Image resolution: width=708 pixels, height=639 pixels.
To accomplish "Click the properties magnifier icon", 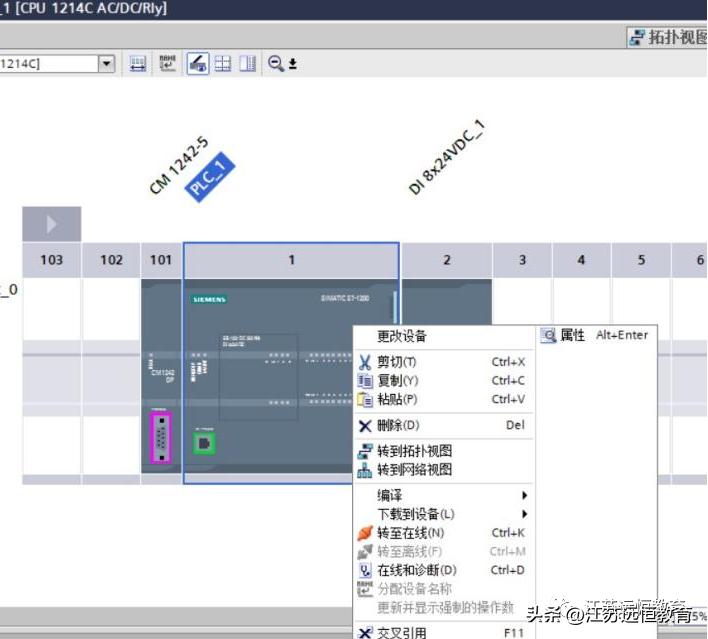I will point(548,335).
